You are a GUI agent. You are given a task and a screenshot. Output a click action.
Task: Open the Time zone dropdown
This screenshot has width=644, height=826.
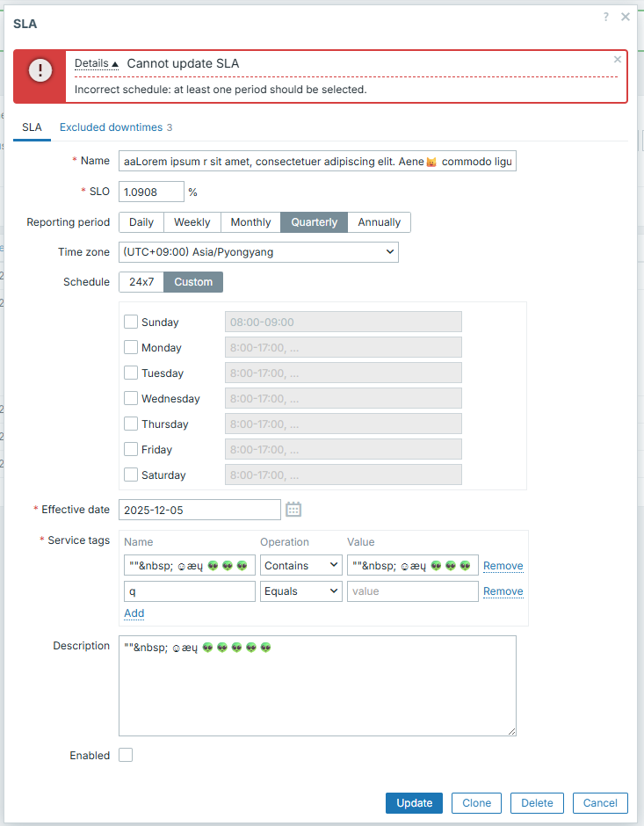coord(258,252)
